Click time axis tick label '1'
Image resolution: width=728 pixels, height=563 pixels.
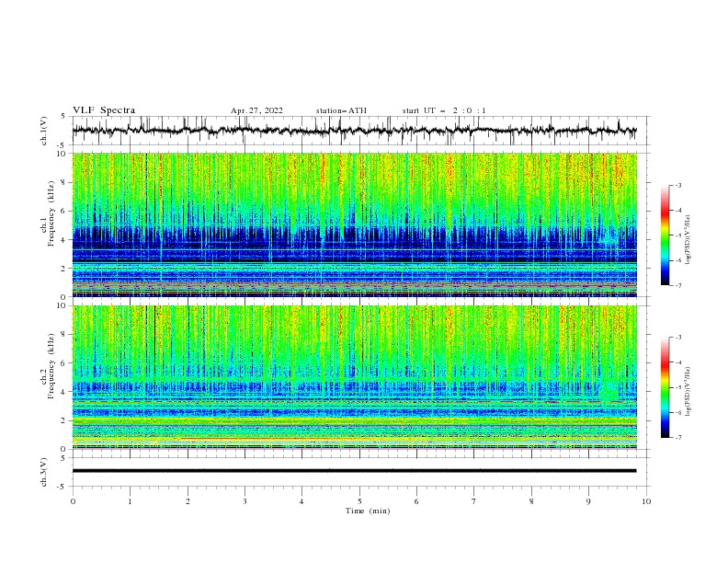pyautogui.click(x=130, y=501)
